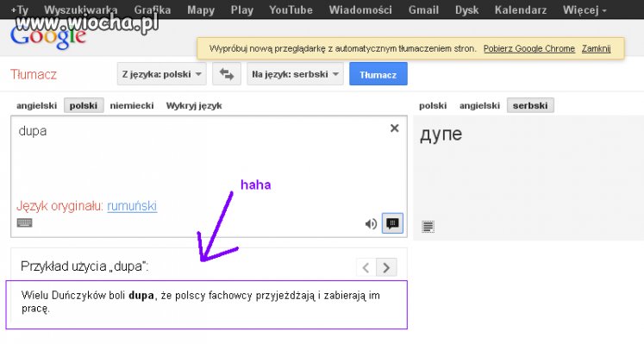644x344 pixels.
Task: Click the translated text 'дупе'
Action: tap(441, 134)
